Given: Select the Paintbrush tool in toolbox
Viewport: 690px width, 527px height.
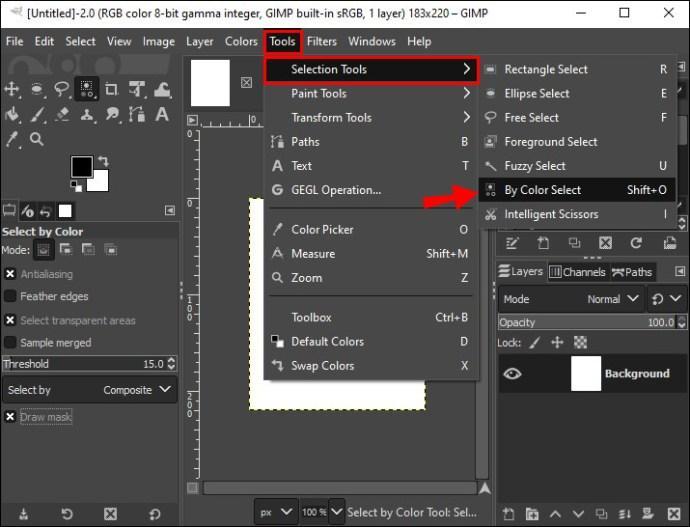Looking at the screenshot, I should click(x=37, y=114).
